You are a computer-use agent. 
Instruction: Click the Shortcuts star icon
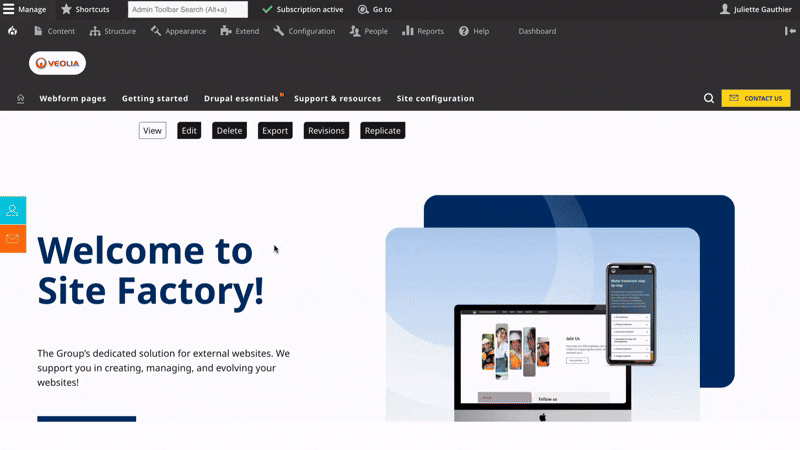66,9
